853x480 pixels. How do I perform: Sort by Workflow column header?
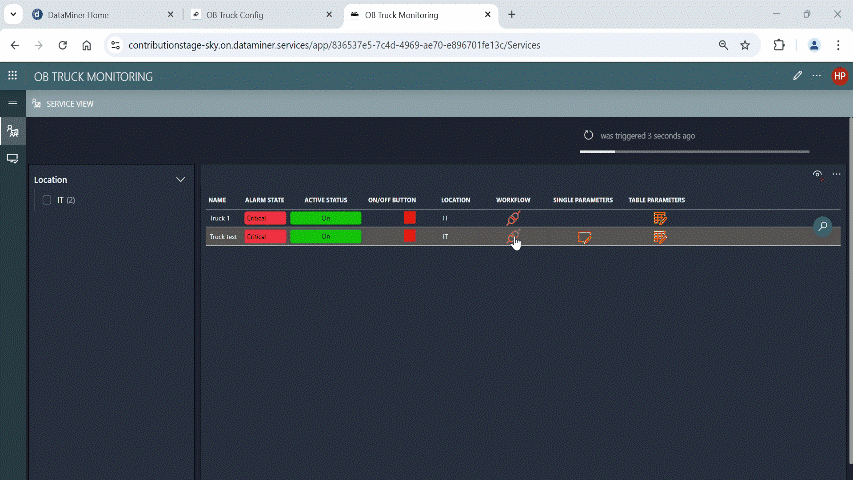513,200
